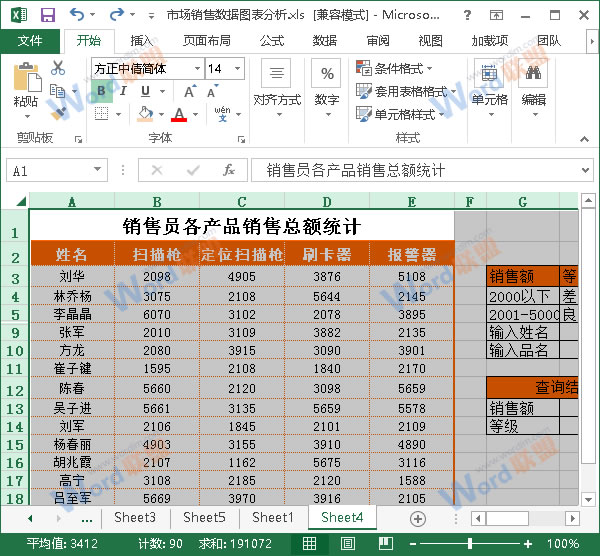
Task: Toggle Bold formatting button
Action: 100,91
